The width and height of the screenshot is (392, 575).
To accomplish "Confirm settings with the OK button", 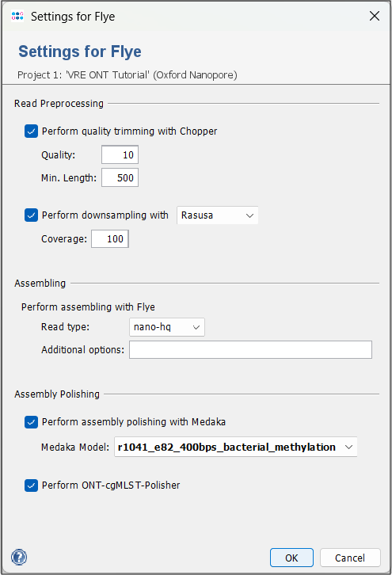I will (292, 558).
